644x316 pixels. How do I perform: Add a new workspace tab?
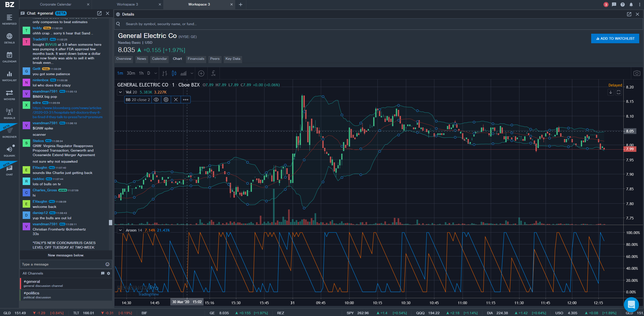point(240,5)
